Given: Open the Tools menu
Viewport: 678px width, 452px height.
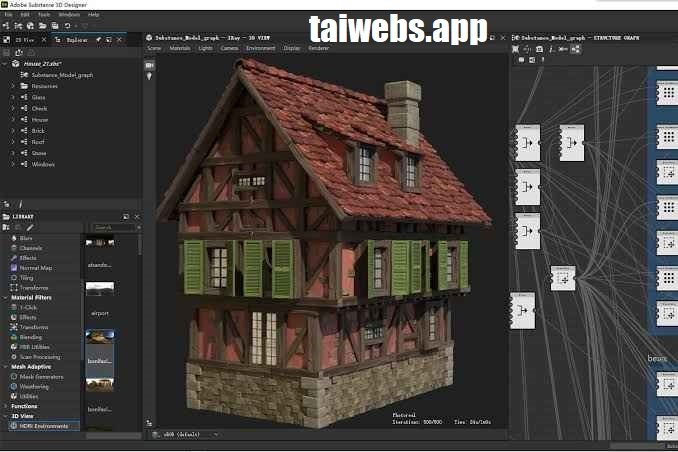Looking at the screenshot, I should [44, 15].
